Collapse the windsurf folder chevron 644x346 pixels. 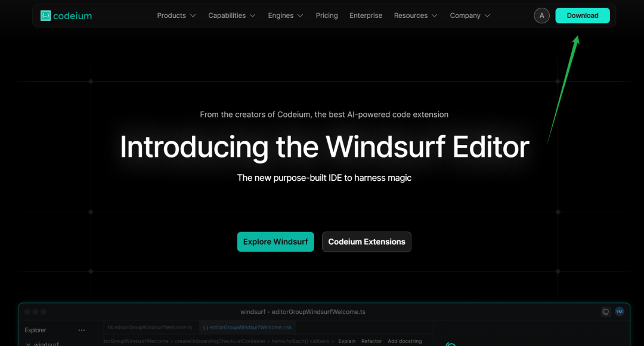(x=28, y=344)
